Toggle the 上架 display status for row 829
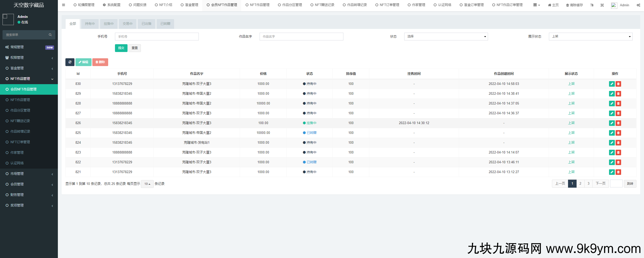This screenshot has width=644, height=258. 571,93
